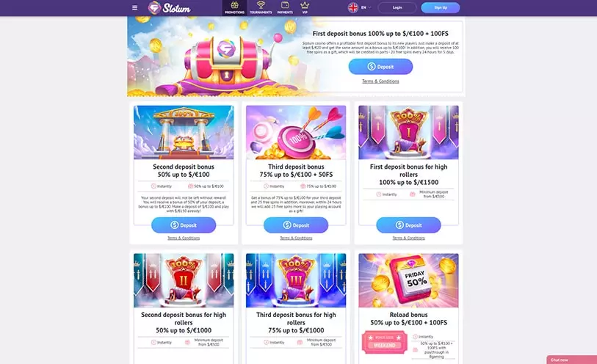
Task: Click the Login button
Action: [x=397, y=7]
